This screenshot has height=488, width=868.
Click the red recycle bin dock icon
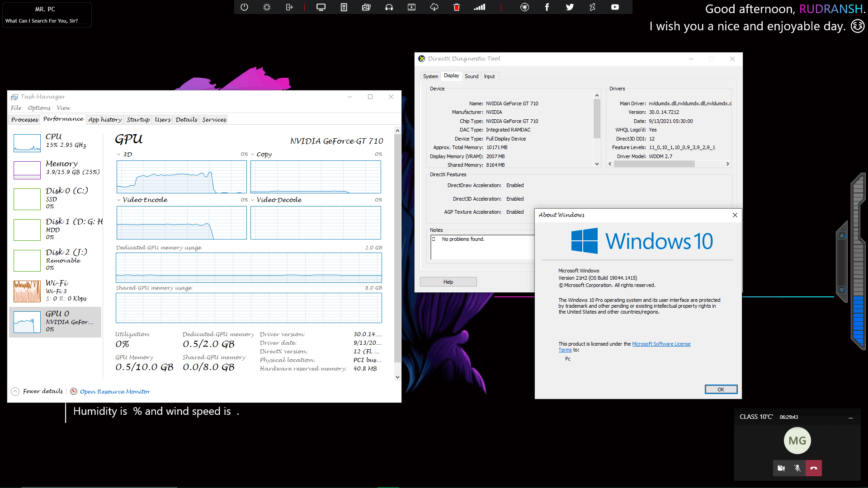[x=457, y=7]
